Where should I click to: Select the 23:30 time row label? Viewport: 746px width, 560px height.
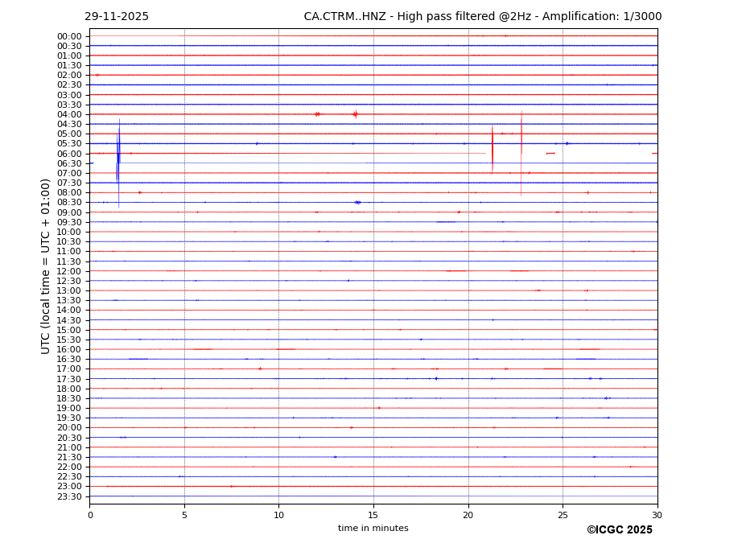pos(69,496)
